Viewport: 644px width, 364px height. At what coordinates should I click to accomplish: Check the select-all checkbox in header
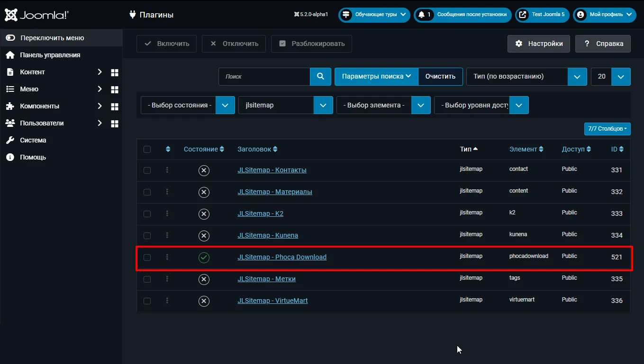(147, 149)
